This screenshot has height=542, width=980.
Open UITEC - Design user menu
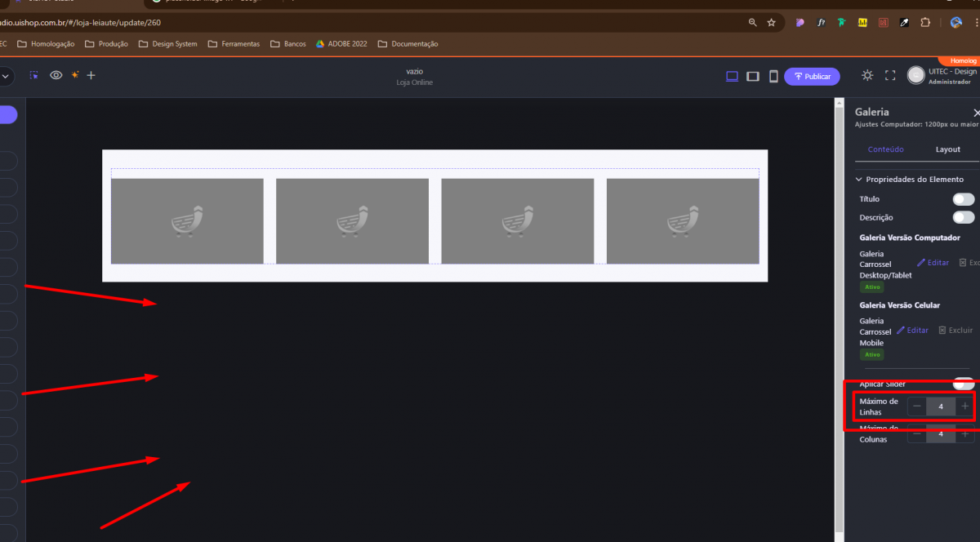[x=943, y=76]
